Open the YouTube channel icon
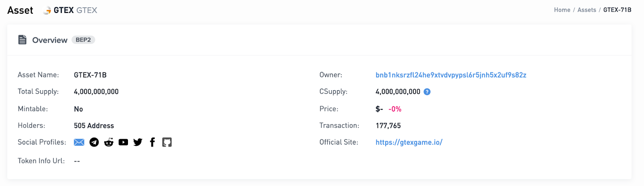This screenshot has width=644, height=186. tap(123, 142)
